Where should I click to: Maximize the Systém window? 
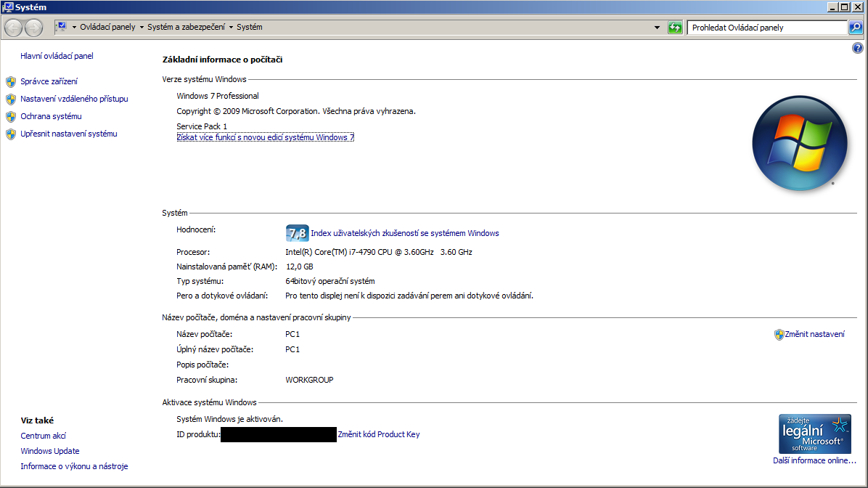(x=845, y=7)
